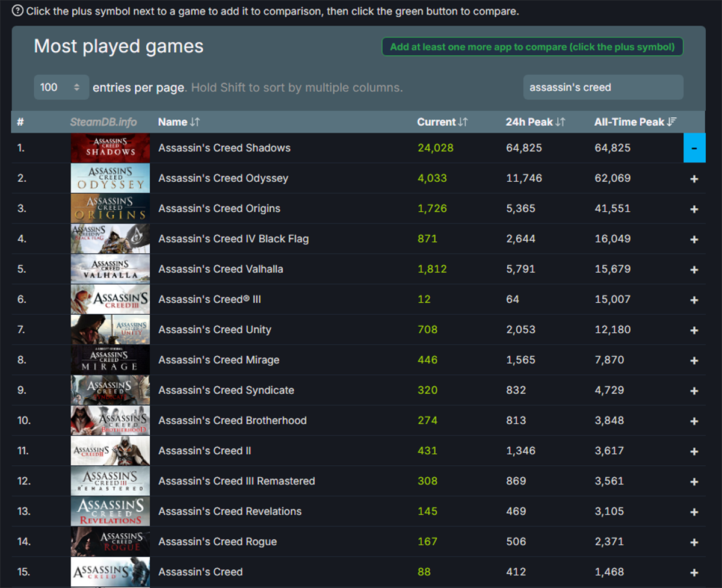
Task: Sort by Current players column header
Action: (x=442, y=122)
